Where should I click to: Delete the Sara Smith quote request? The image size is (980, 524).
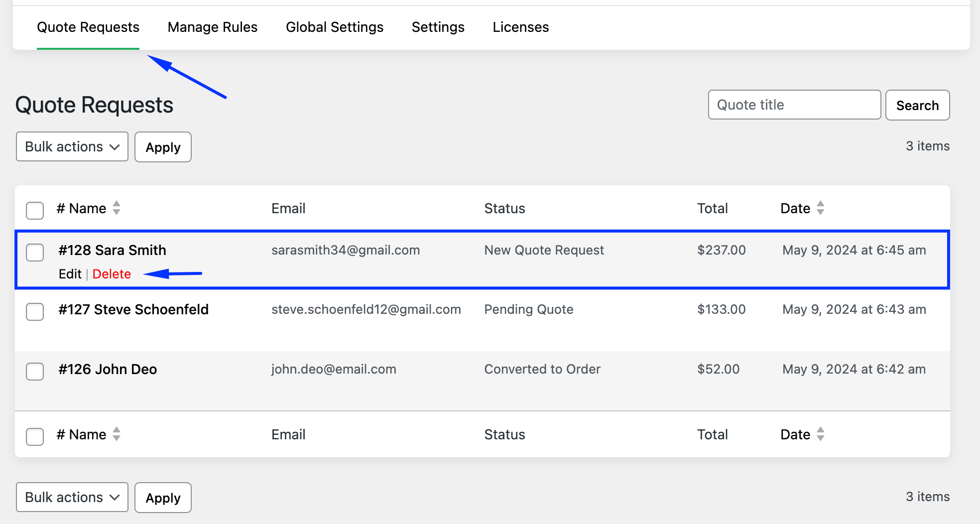tap(112, 274)
